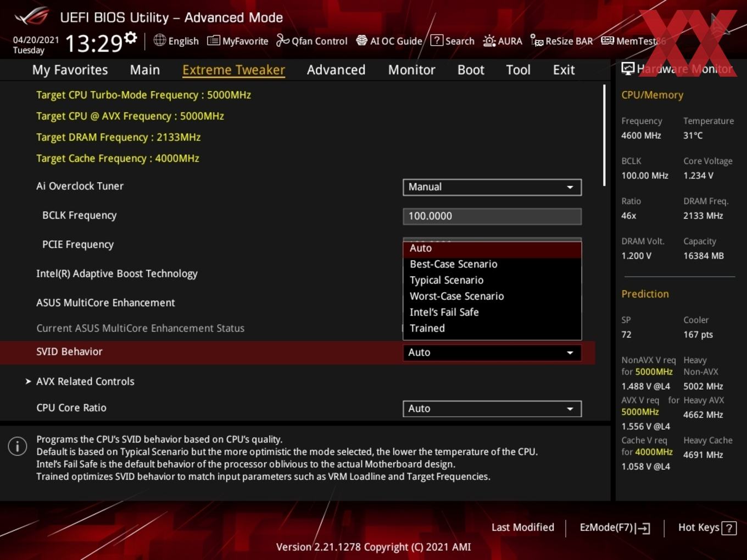The height and width of the screenshot is (560, 747).
Task: Open MyFavorite list icon
Action: pos(213,41)
